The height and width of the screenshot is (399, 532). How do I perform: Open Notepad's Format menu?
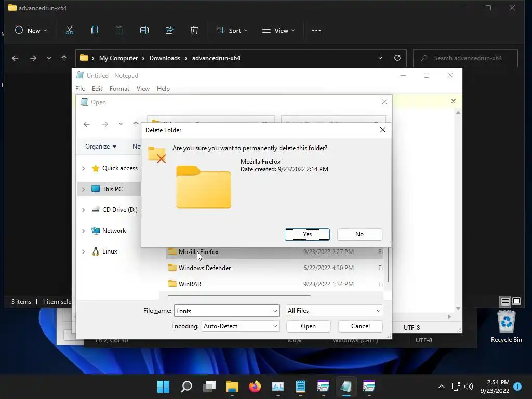(x=119, y=89)
